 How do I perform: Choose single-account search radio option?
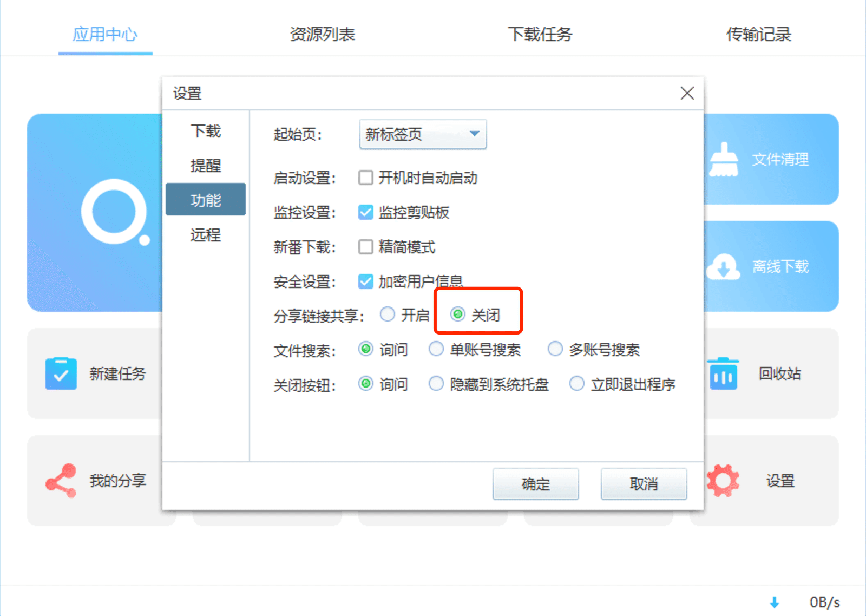[436, 349]
